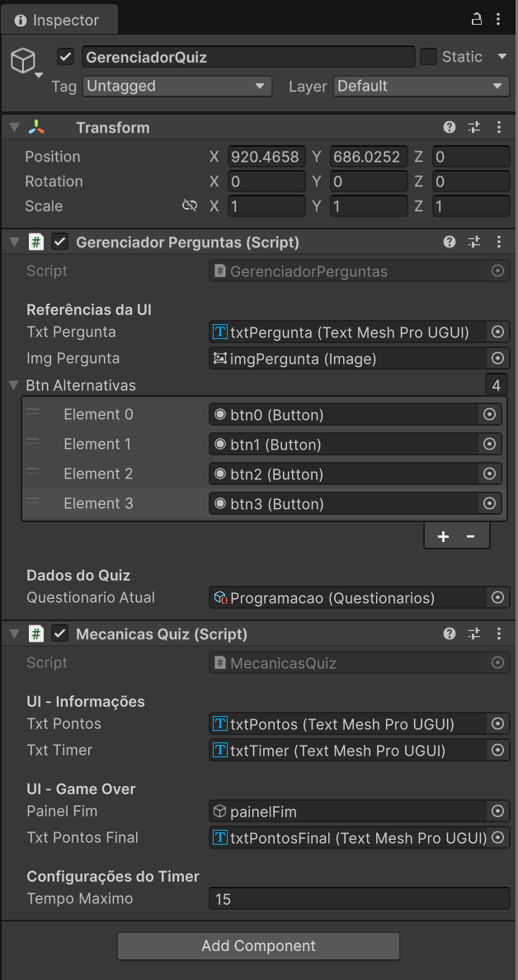Click the Inspector lock icon

pyautogui.click(x=477, y=19)
